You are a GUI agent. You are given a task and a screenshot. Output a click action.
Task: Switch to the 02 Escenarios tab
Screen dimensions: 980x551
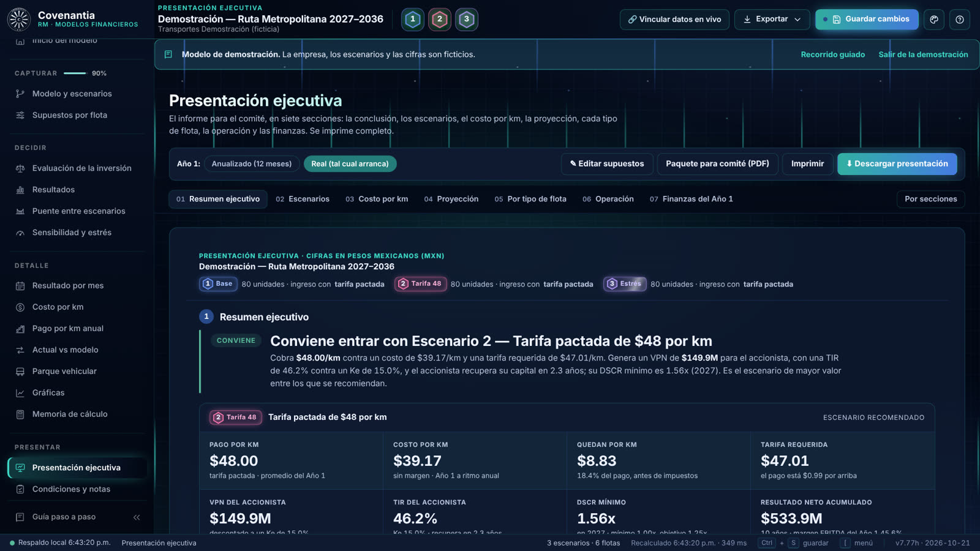pyautogui.click(x=303, y=199)
